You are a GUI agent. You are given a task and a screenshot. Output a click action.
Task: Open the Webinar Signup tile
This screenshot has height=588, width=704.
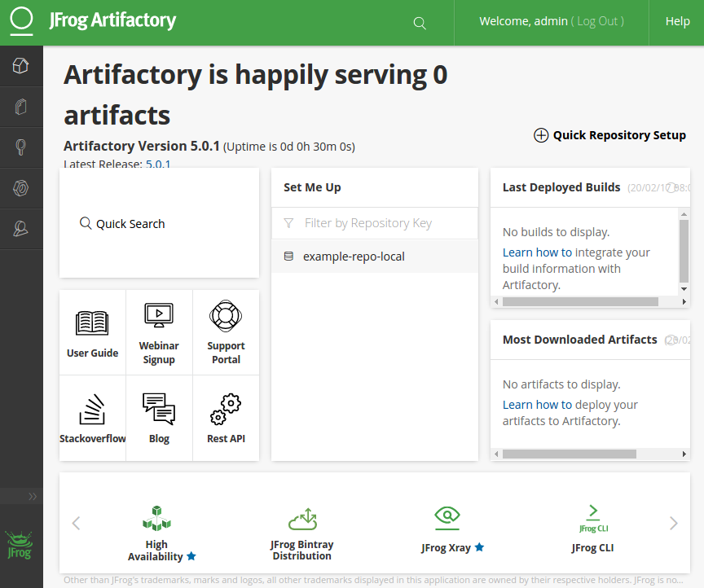point(159,332)
